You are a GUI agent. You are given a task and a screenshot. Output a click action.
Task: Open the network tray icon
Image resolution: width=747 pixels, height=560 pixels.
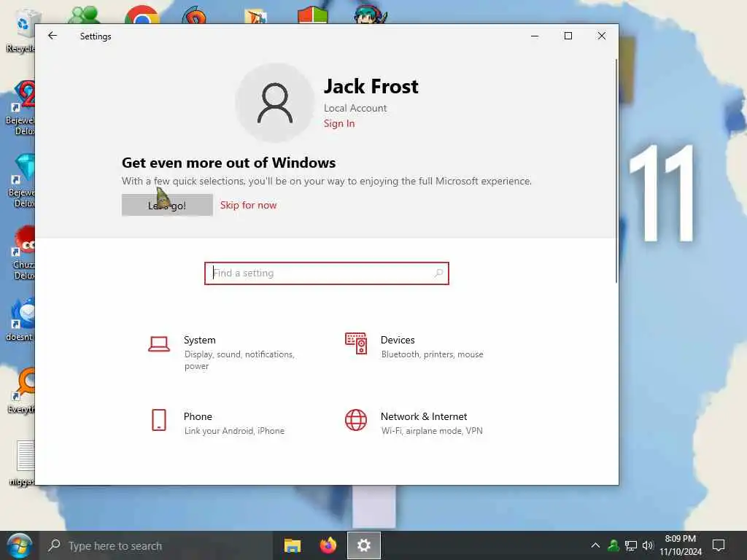(x=631, y=545)
